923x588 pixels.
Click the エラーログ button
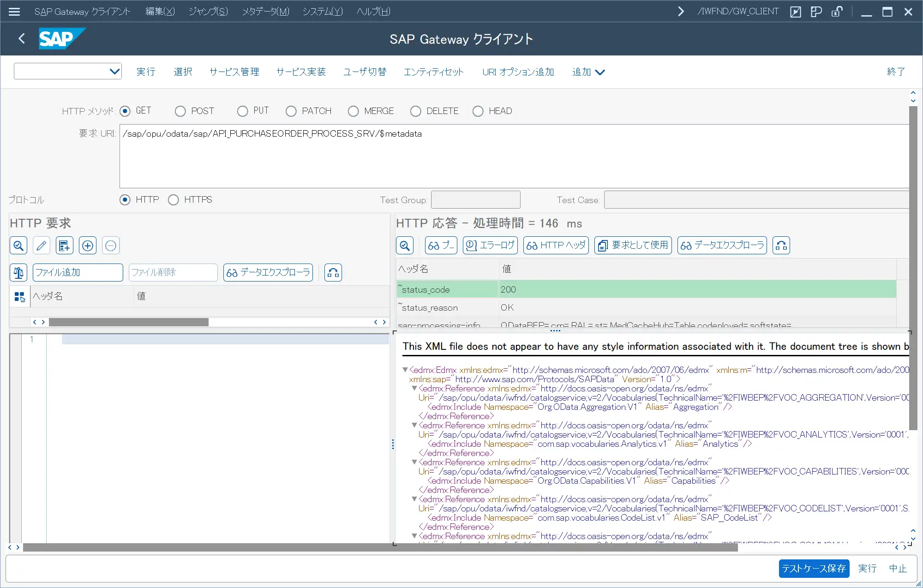(490, 246)
